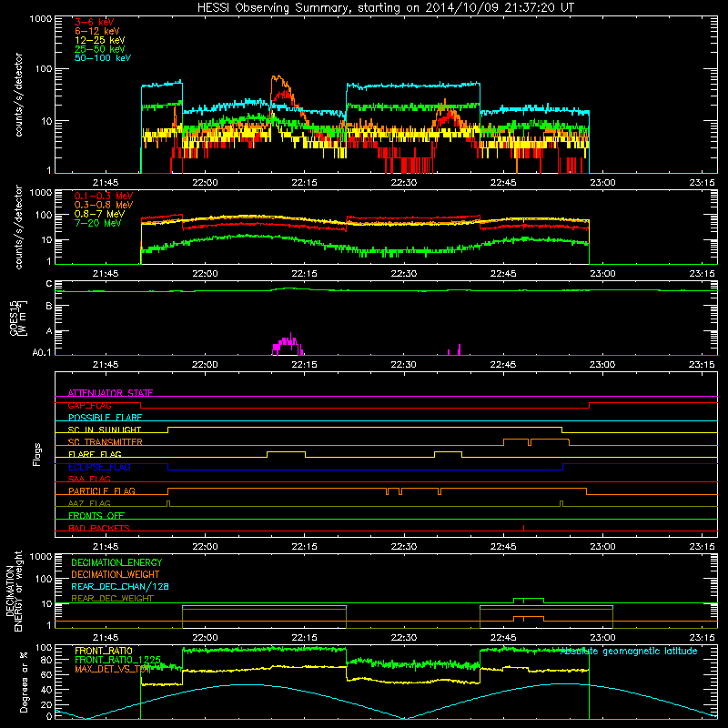The width and height of the screenshot is (728, 728).
Task: Click the DECIMATION_WEIGHT legend label
Action: click(116, 574)
